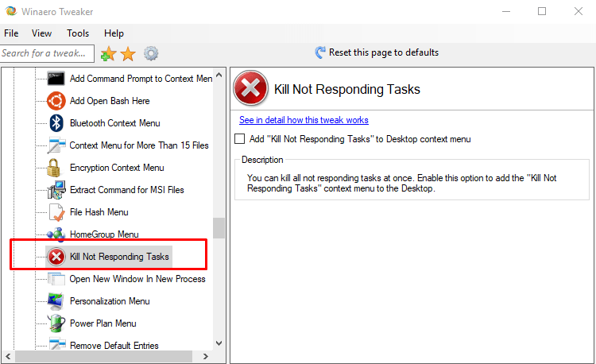This screenshot has height=364, width=596.
Task: Click the Power Plan Menu battery icon
Action: pos(56,323)
